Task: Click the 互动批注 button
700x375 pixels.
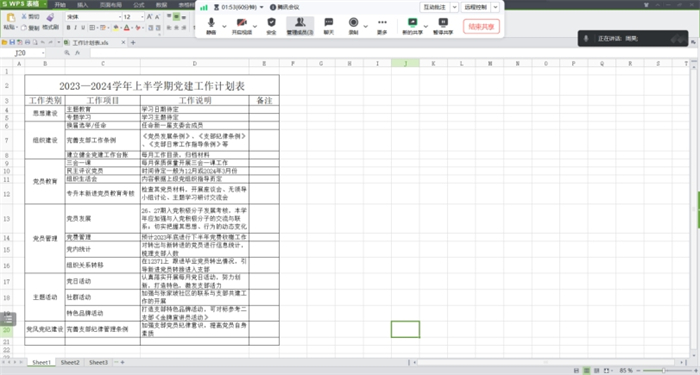Action: (x=434, y=7)
